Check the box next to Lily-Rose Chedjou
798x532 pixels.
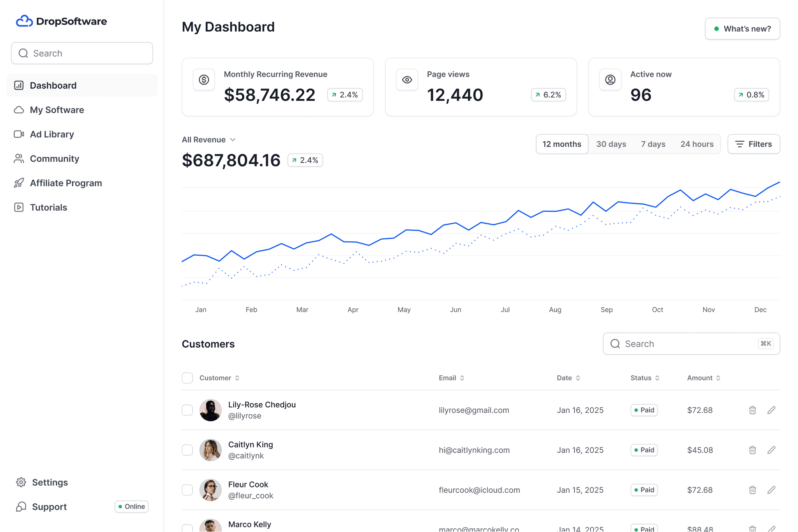[x=187, y=410]
